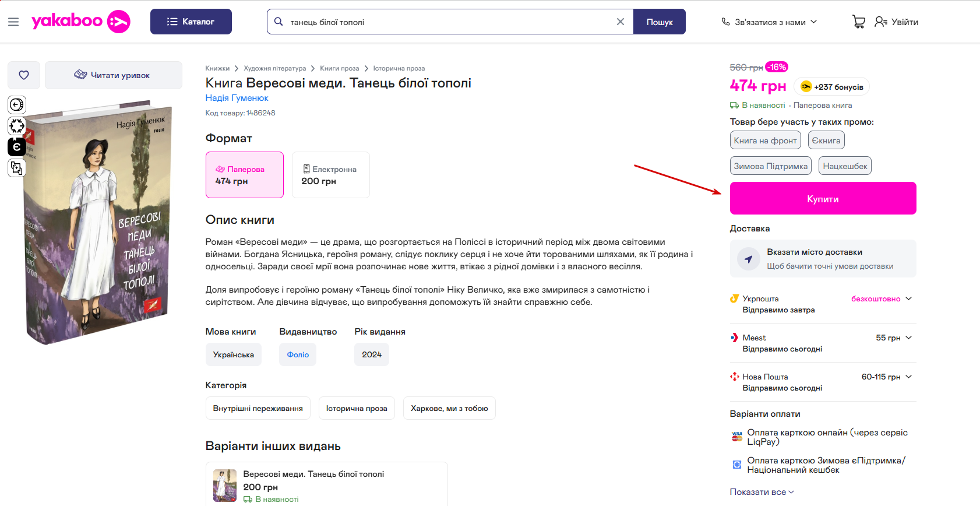
Task: Expand the Зв'язатися з нами dropdown
Action: (769, 22)
